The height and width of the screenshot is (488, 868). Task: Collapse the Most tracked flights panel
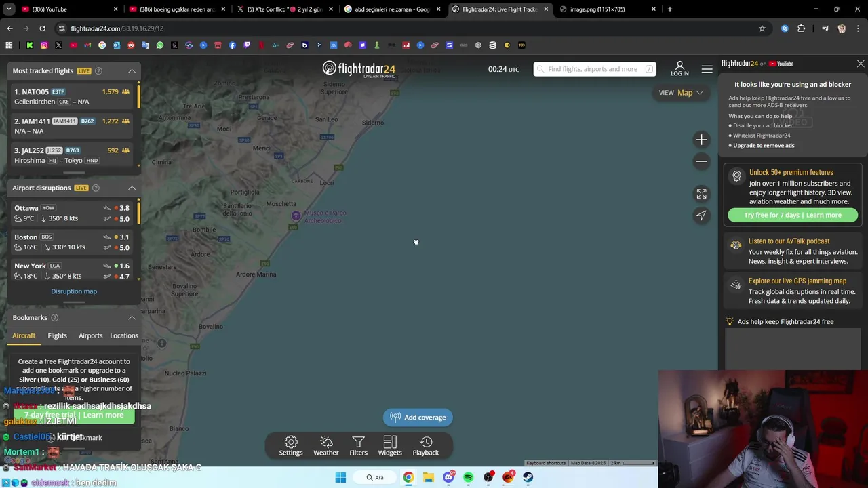point(132,71)
